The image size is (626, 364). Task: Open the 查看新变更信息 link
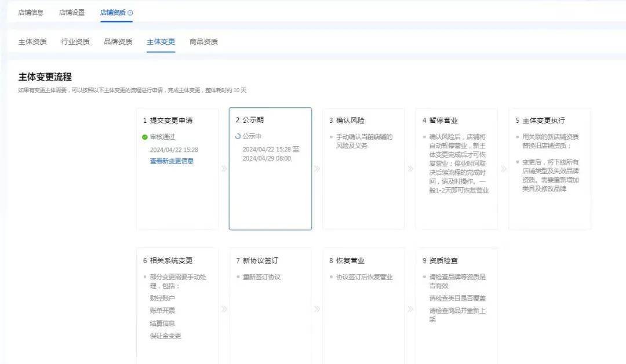pyautogui.click(x=172, y=161)
